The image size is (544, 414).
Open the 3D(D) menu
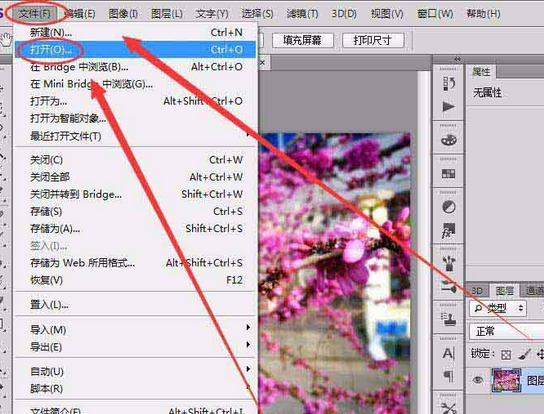[x=344, y=14]
